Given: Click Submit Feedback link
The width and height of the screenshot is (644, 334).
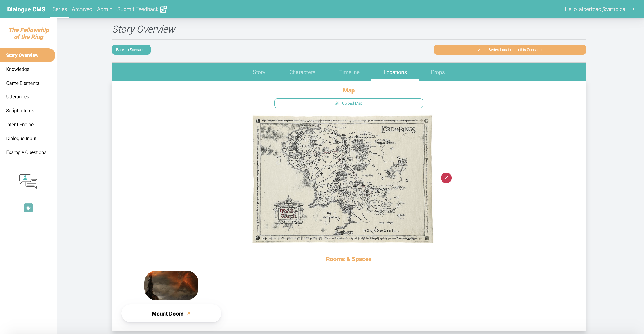Looking at the screenshot, I should point(138,9).
